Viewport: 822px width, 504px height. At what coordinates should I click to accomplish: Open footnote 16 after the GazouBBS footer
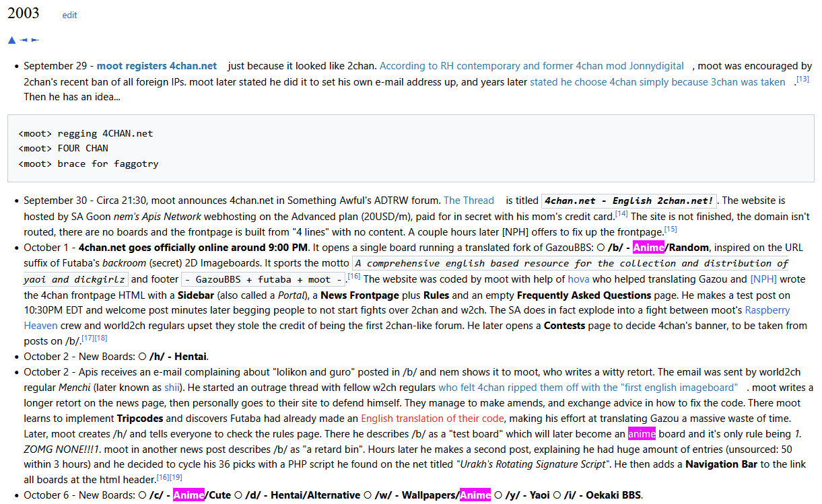coord(354,276)
